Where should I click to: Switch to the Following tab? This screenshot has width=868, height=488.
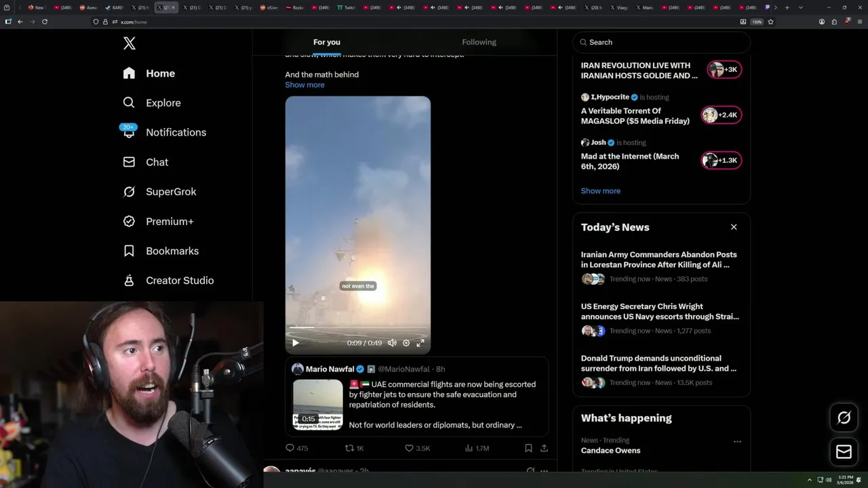(479, 42)
